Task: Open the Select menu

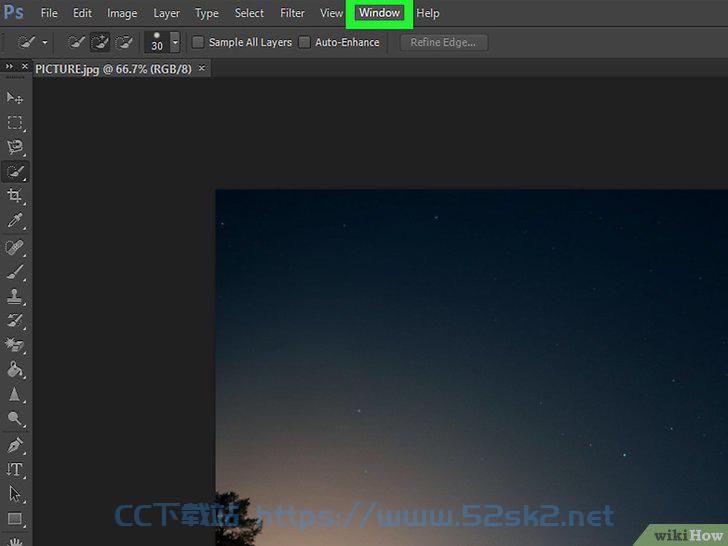Action: click(x=249, y=13)
